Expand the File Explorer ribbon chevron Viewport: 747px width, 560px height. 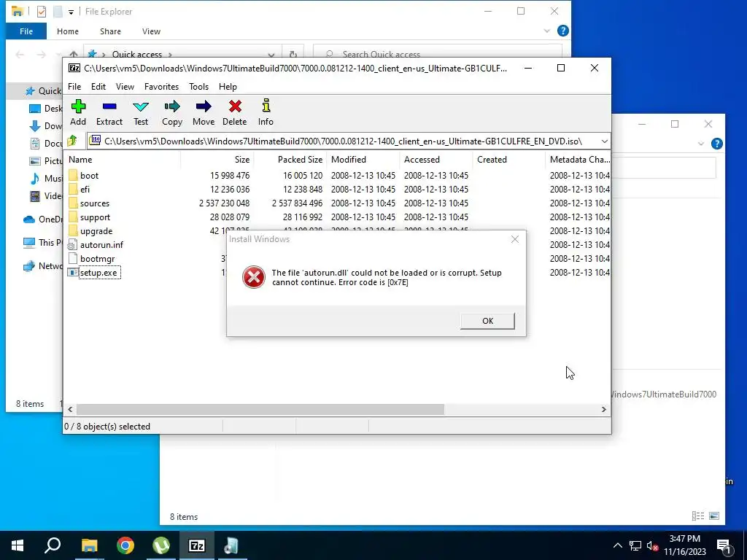(x=546, y=31)
